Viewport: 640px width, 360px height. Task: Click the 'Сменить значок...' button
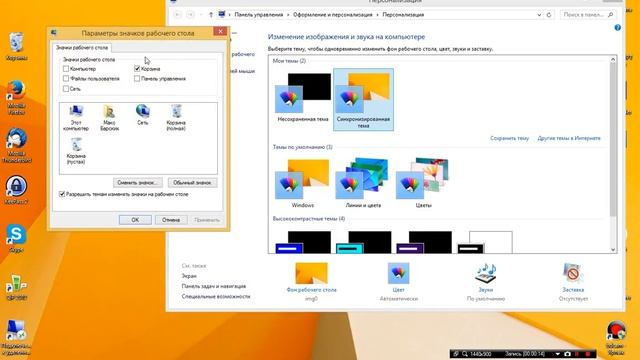(x=138, y=182)
